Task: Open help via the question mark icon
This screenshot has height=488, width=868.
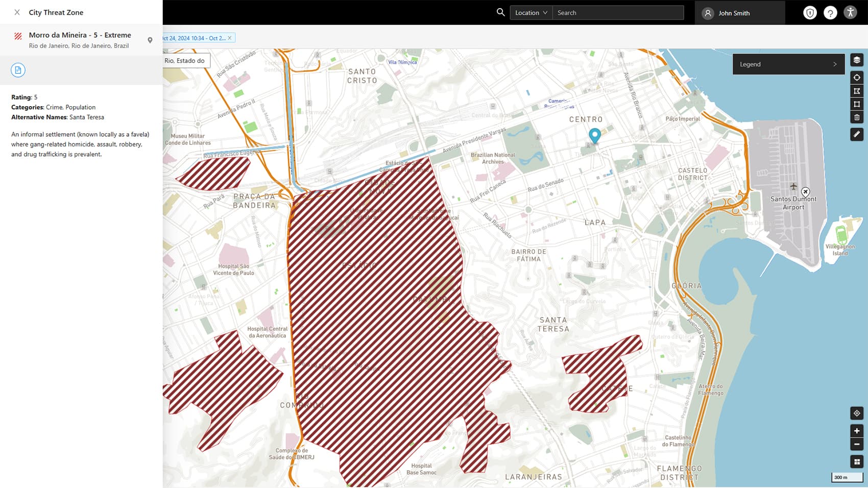Action: [x=830, y=13]
